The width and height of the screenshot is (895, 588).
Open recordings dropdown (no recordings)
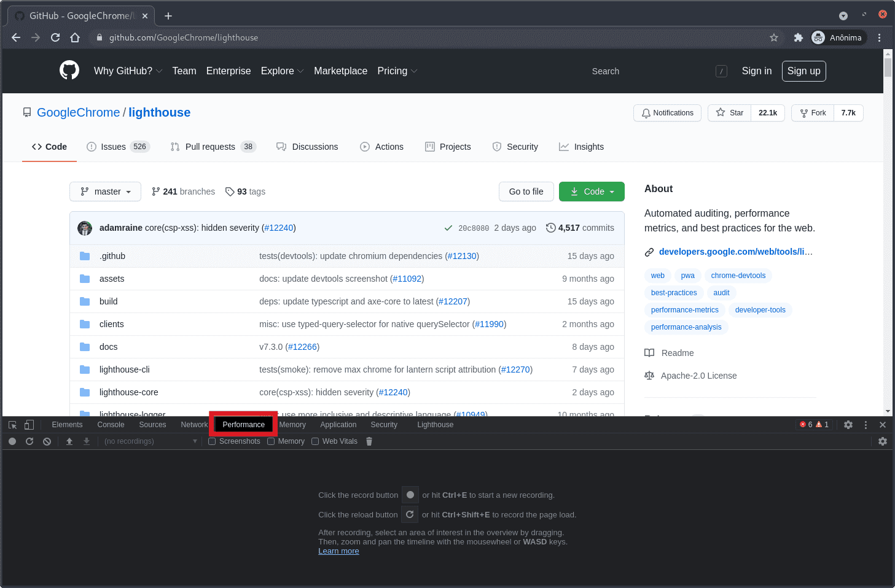pyautogui.click(x=150, y=441)
